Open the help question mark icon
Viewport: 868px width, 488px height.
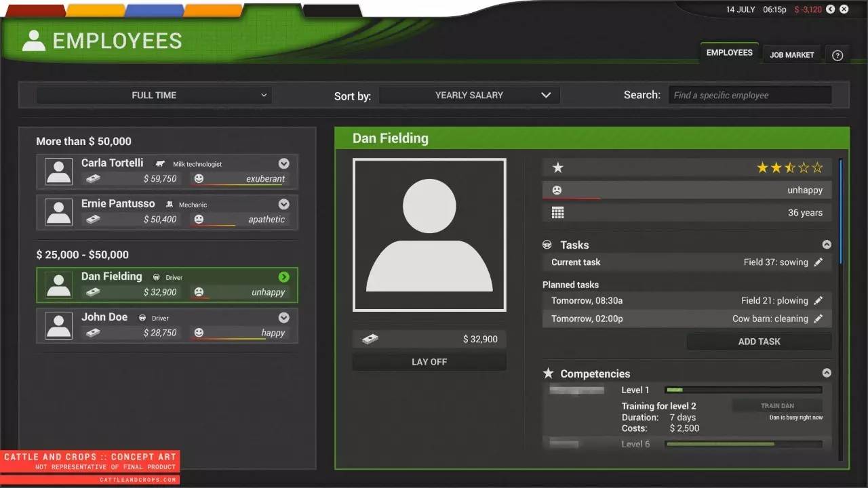click(837, 56)
